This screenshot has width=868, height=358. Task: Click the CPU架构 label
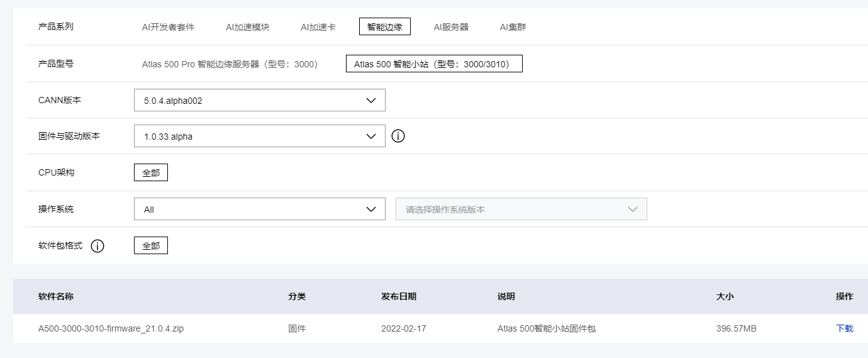coord(56,172)
